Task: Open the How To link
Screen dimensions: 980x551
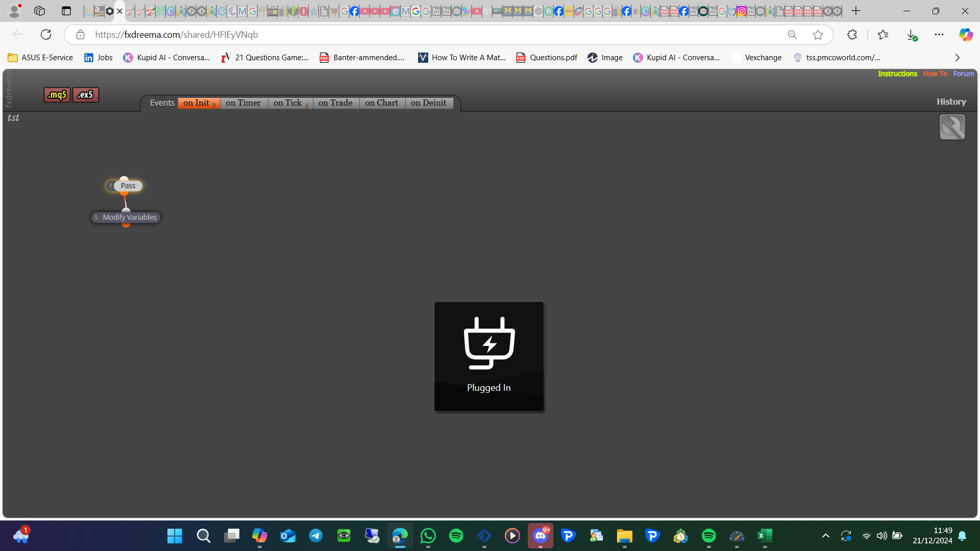Action: coord(935,74)
